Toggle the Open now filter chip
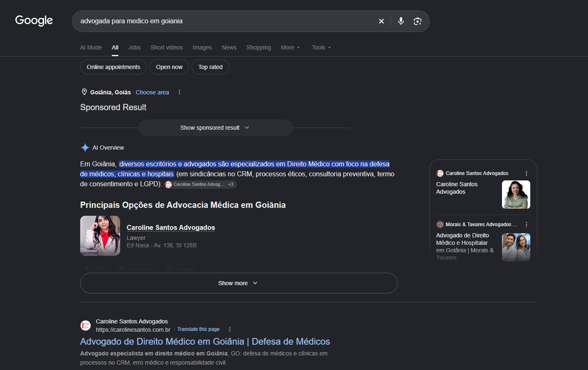The image size is (588, 370). pos(169,67)
